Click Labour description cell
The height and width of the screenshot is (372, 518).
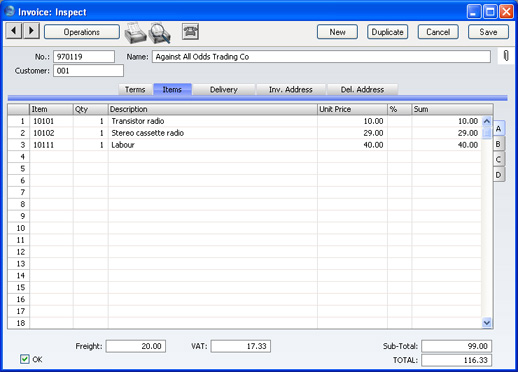point(213,145)
